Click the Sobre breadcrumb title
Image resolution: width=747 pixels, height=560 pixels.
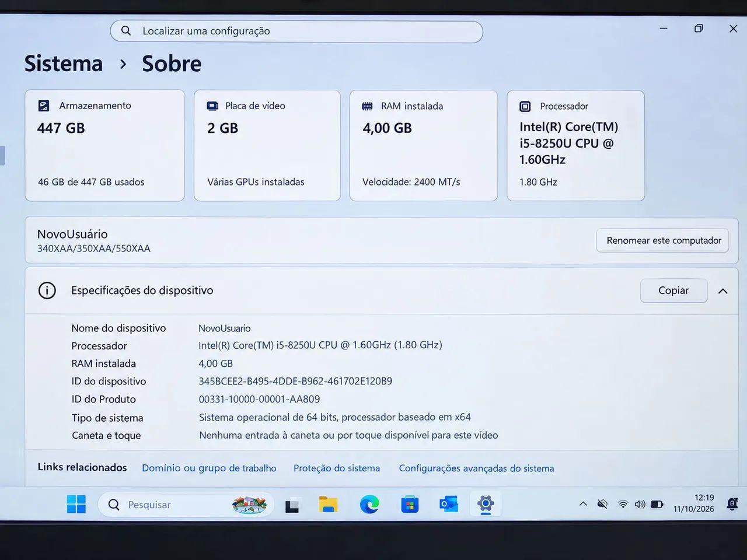pos(172,64)
